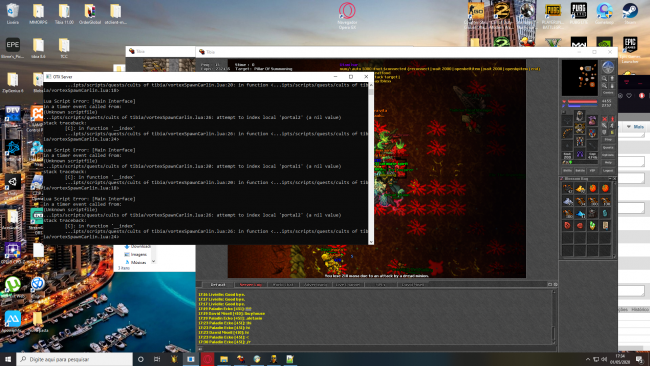Click the Logout button in the Tibia panel
This screenshot has width=650, height=366.
pos(608,170)
